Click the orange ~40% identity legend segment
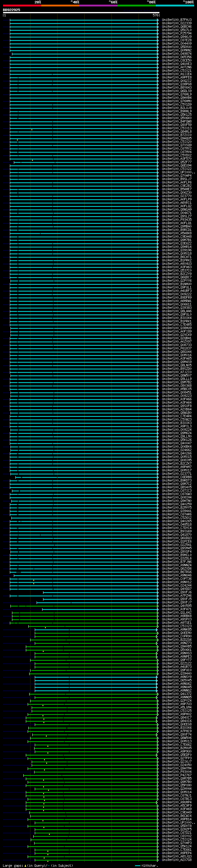Image resolution: width=197 pixels, height=868 pixels. coord(60,6)
